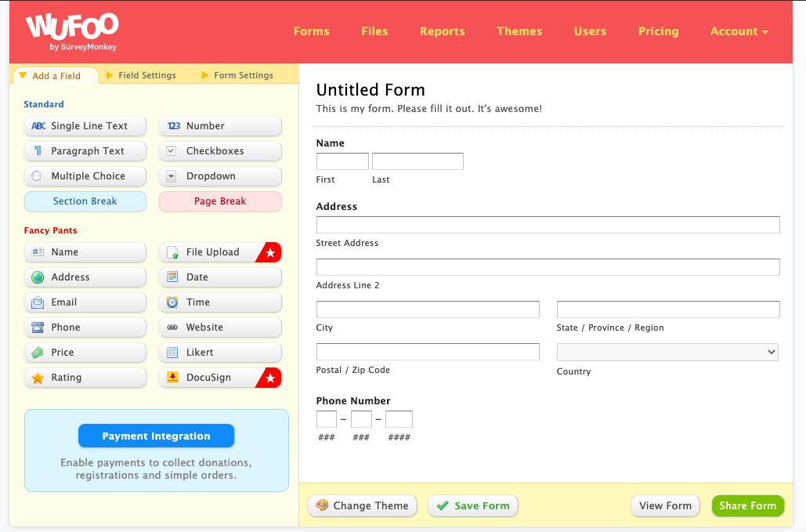
Task: Add a Section Break to the form
Action: click(85, 201)
